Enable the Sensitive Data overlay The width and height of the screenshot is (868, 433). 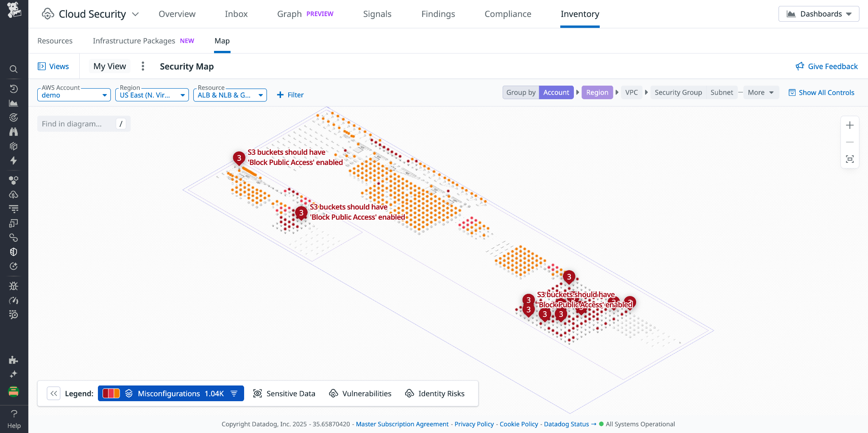(x=284, y=393)
